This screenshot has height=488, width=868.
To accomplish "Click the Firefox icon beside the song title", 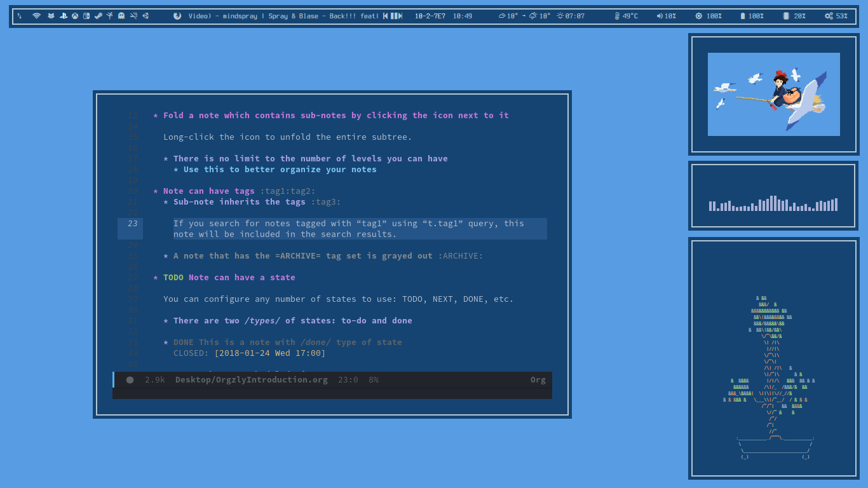I will click(x=177, y=16).
